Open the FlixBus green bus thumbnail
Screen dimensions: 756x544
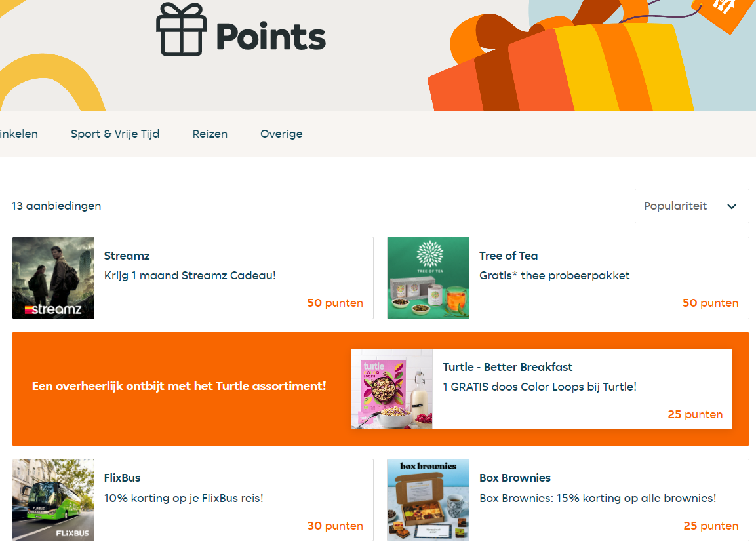[53, 499]
